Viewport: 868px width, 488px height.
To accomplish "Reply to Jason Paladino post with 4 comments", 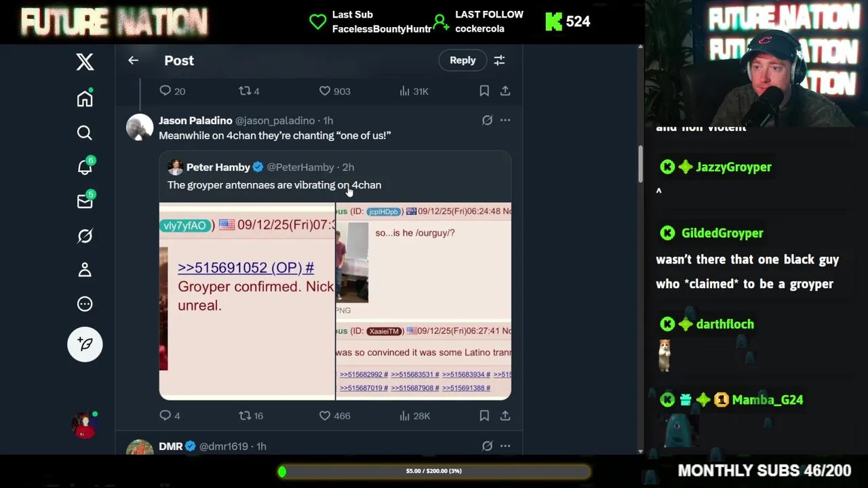I will (x=170, y=415).
